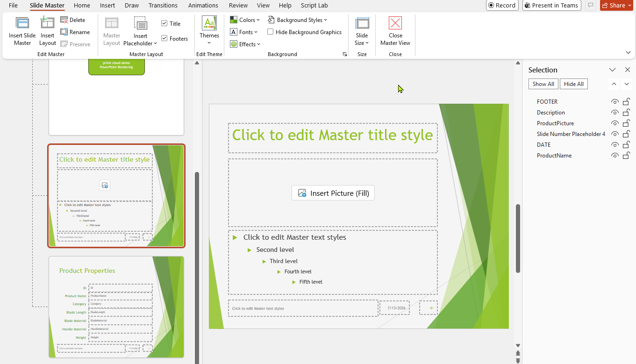Click the Preserve master button
Viewport: 636px width, 364px height.
[75, 44]
